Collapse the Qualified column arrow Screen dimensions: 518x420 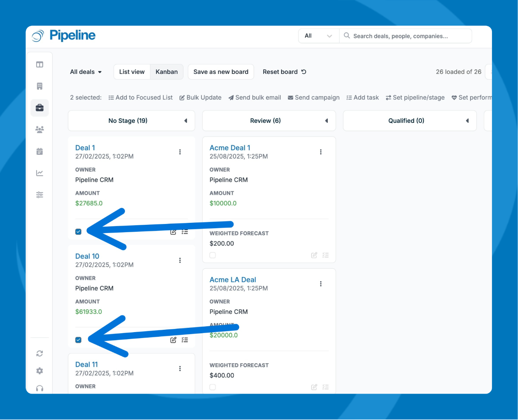[467, 121]
